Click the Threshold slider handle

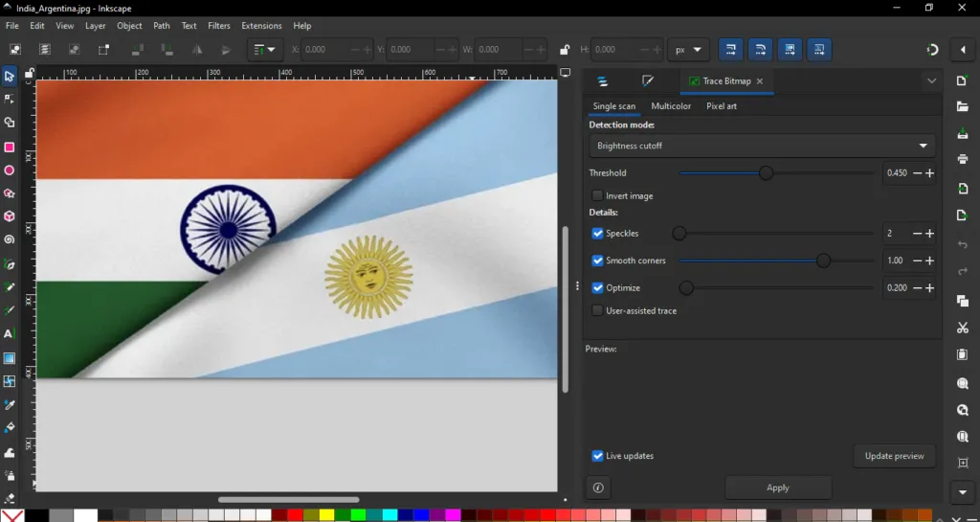766,173
